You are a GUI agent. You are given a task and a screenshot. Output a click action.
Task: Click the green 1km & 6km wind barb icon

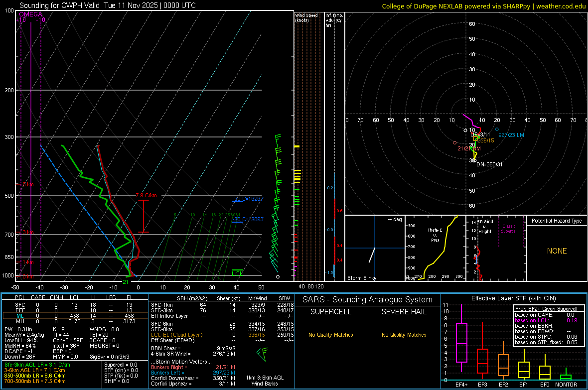[262, 354]
